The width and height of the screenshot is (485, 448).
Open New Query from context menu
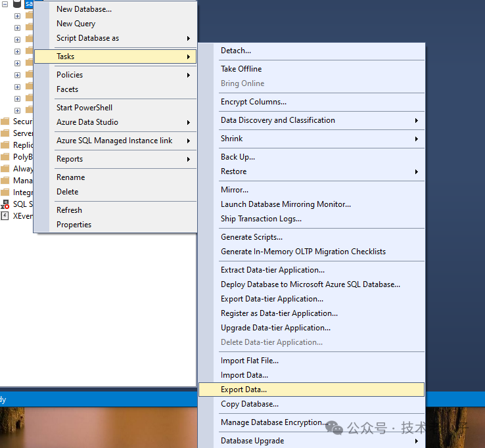(x=76, y=24)
